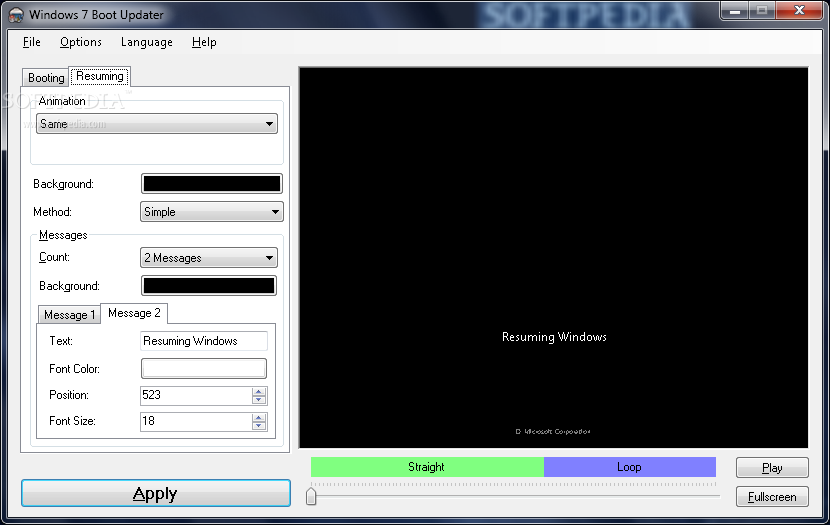
Task: Click the Windows 7 Boot Updater title bar icon
Action: 16,15
